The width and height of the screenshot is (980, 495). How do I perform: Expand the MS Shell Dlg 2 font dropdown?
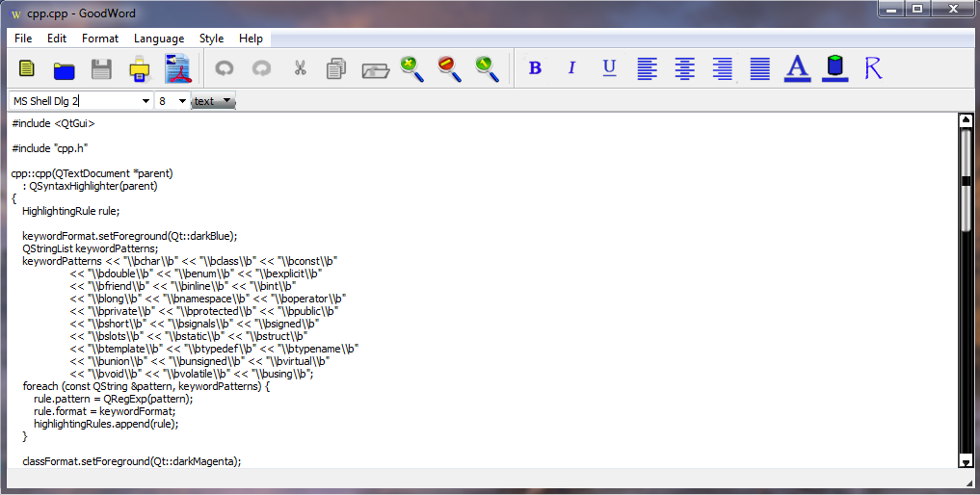click(146, 100)
